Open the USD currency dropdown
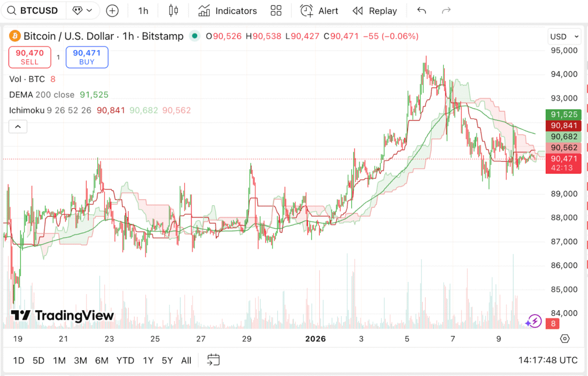 [564, 37]
